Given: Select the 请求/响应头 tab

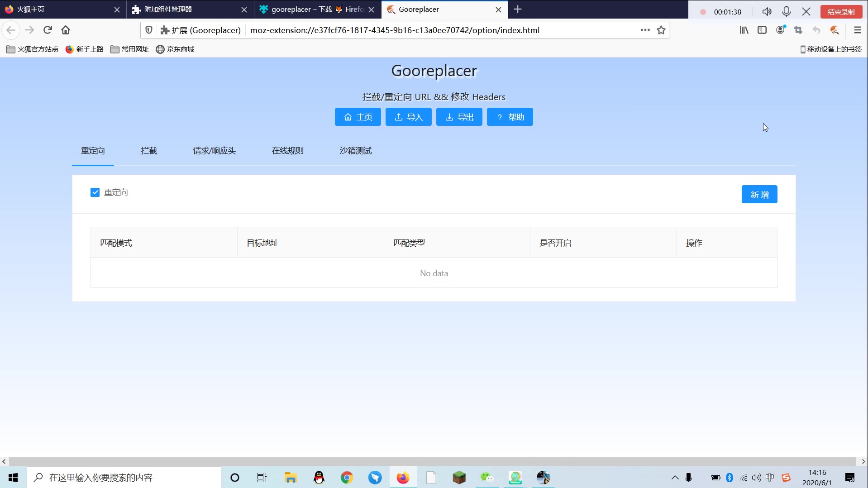Looking at the screenshot, I should [215, 151].
